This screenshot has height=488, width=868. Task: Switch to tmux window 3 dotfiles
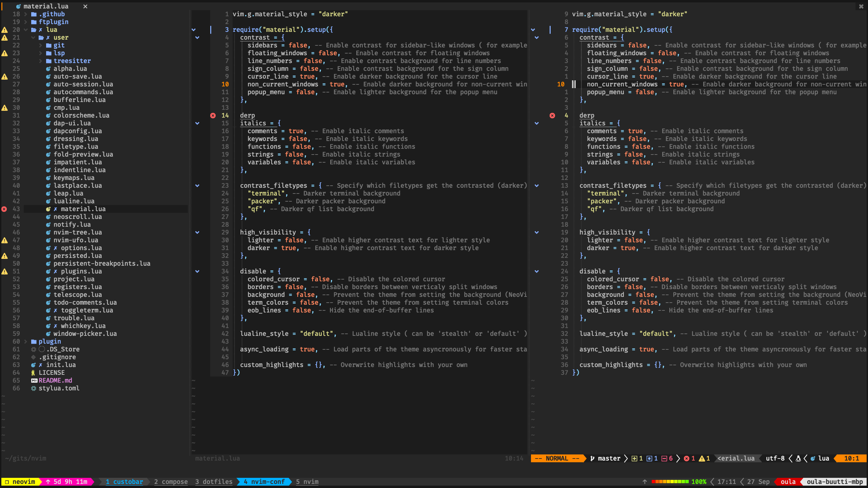(214, 482)
